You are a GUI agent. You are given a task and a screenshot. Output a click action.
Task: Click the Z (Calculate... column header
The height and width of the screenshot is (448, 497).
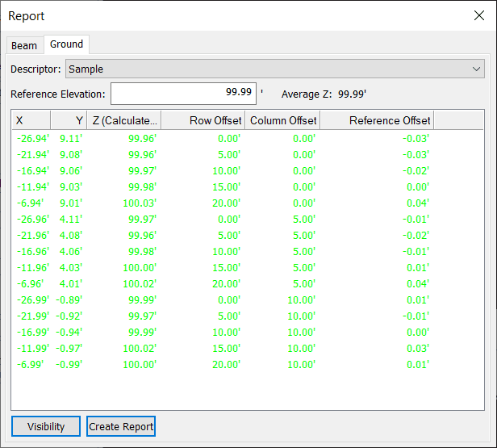point(124,120)
